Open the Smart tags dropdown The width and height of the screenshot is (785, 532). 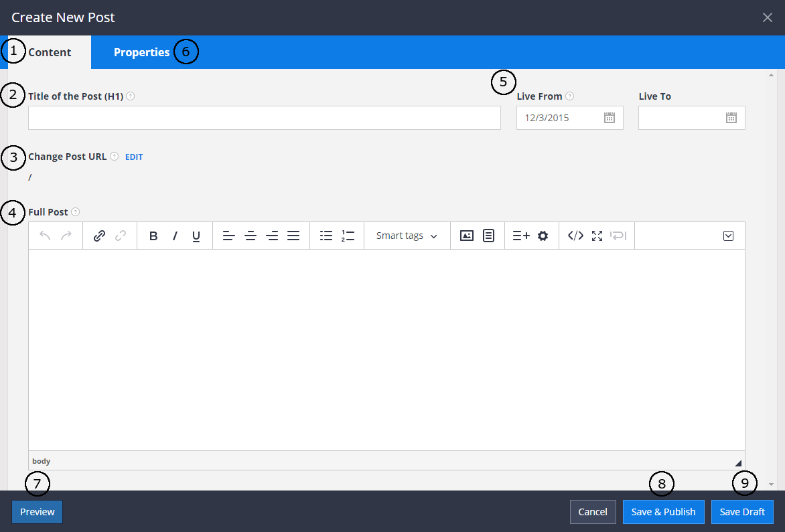click(x=407, y=235)
